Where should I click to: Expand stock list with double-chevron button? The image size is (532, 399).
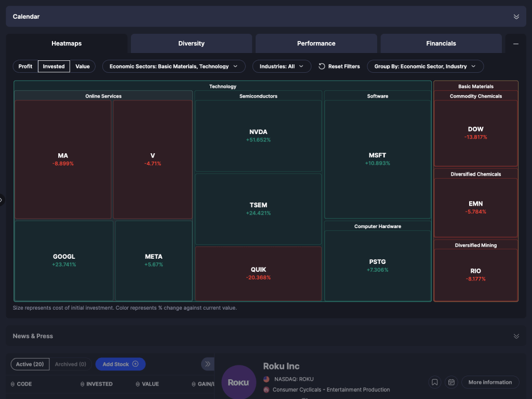(x=208, y=364)
